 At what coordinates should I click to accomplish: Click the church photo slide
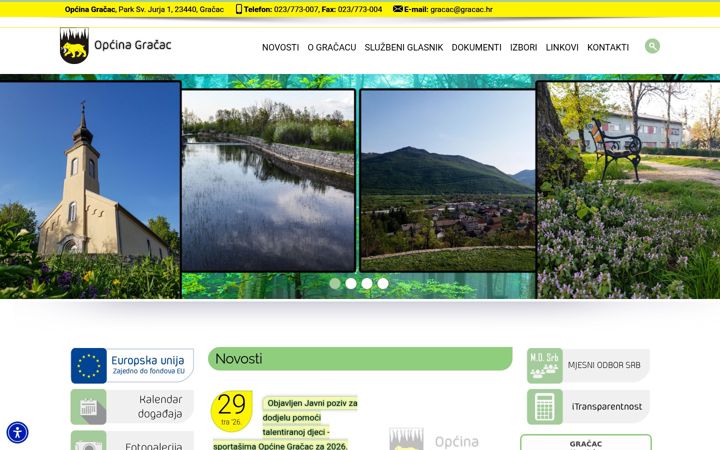click(90, 190)
